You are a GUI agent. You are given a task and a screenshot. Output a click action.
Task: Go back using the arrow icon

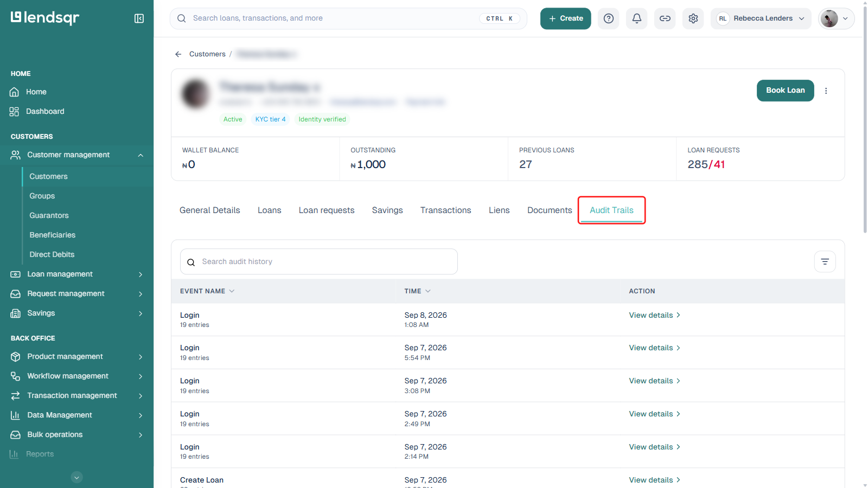(178, 54)
